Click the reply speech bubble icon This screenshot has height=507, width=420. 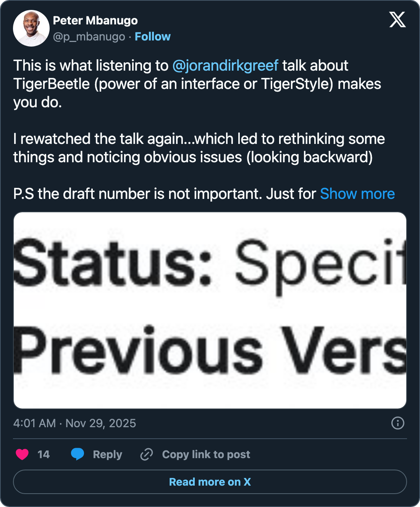[78, 454]
